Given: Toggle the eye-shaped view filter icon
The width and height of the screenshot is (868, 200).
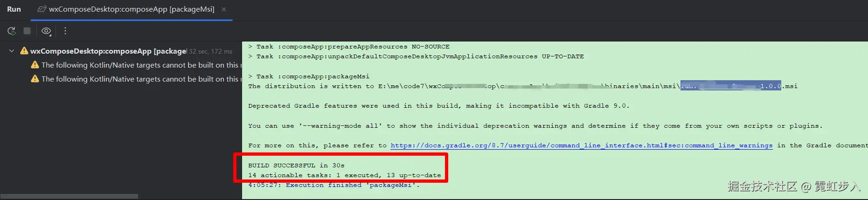Looking at the screenshot, I should point(46,31).
